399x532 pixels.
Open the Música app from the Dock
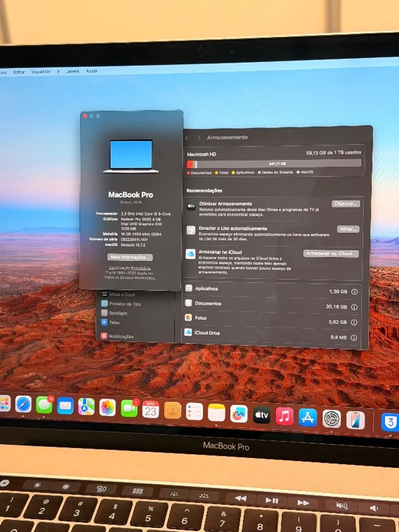tap(285, 417)
